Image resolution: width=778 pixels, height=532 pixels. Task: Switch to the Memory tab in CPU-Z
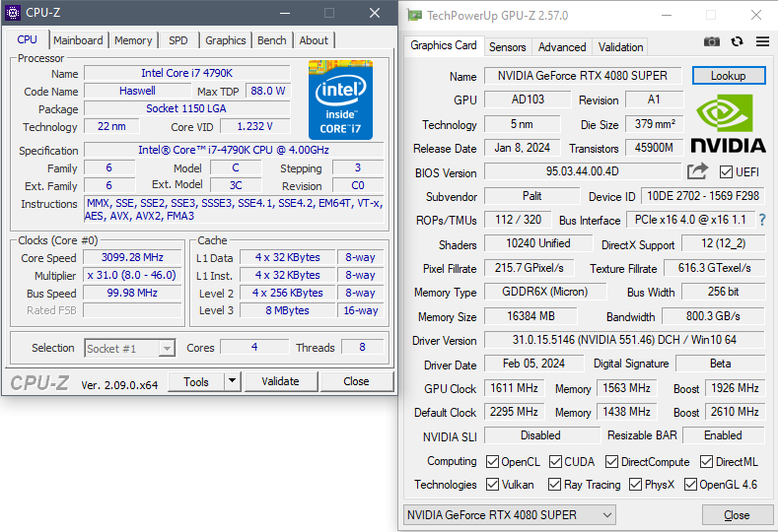coord(133,40)
